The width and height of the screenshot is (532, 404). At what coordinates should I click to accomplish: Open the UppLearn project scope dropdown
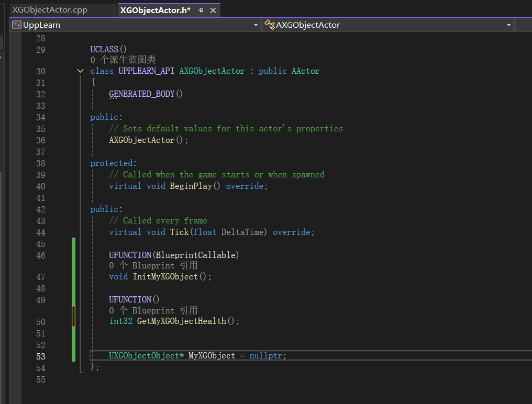pos(256,25)
